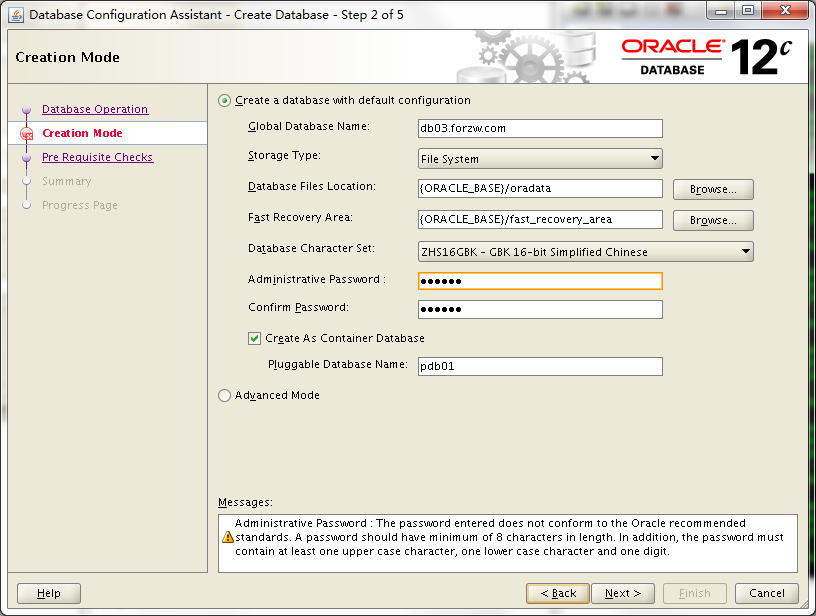Viewport: 816px width, 616px height.
Task: Jump to Pre Requisite Checks step
Action: 97,157
